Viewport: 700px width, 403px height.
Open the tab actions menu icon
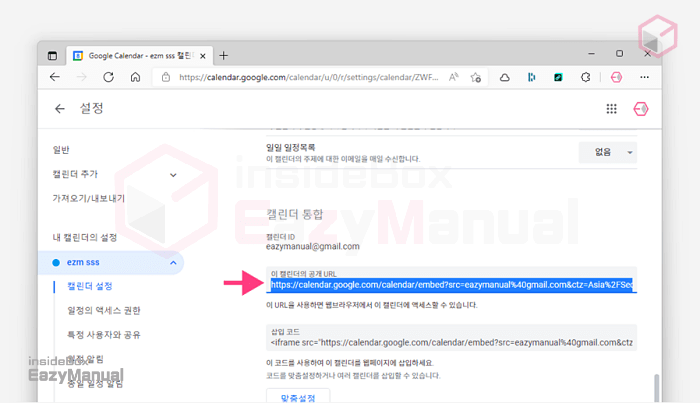[x=52, y=56]
